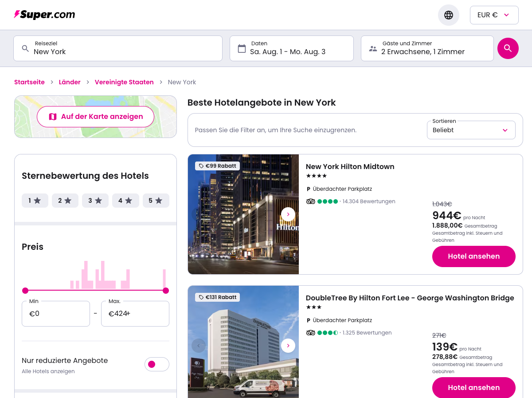This screenshot has height=398, width=532.
Task: Click the 139€ pro Nacht price
Action: 457,347
